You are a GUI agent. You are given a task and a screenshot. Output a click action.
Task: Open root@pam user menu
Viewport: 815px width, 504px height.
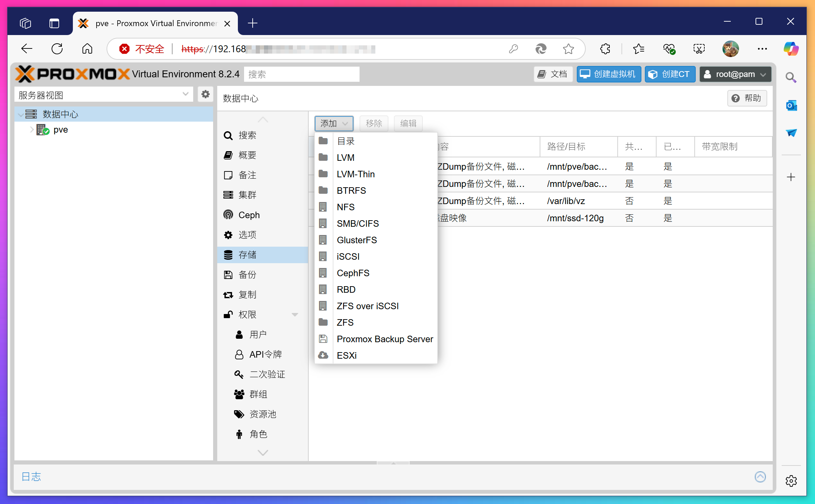[735, 74]
